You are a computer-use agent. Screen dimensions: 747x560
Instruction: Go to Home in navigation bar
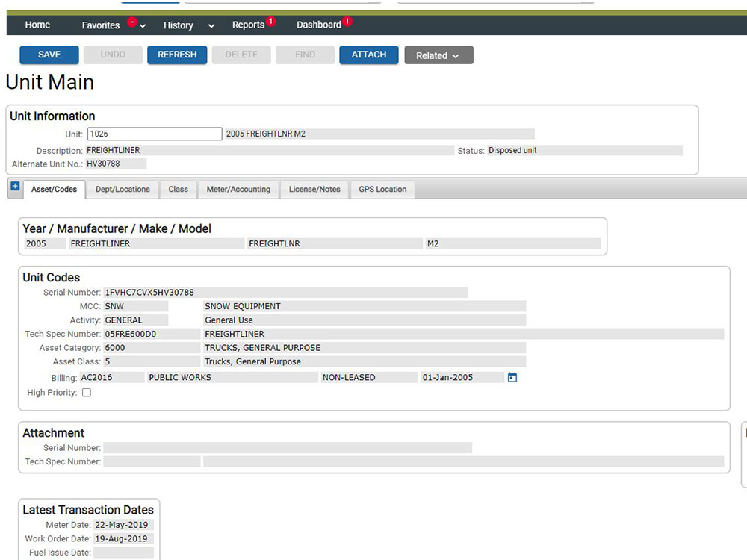coord(37,25)
